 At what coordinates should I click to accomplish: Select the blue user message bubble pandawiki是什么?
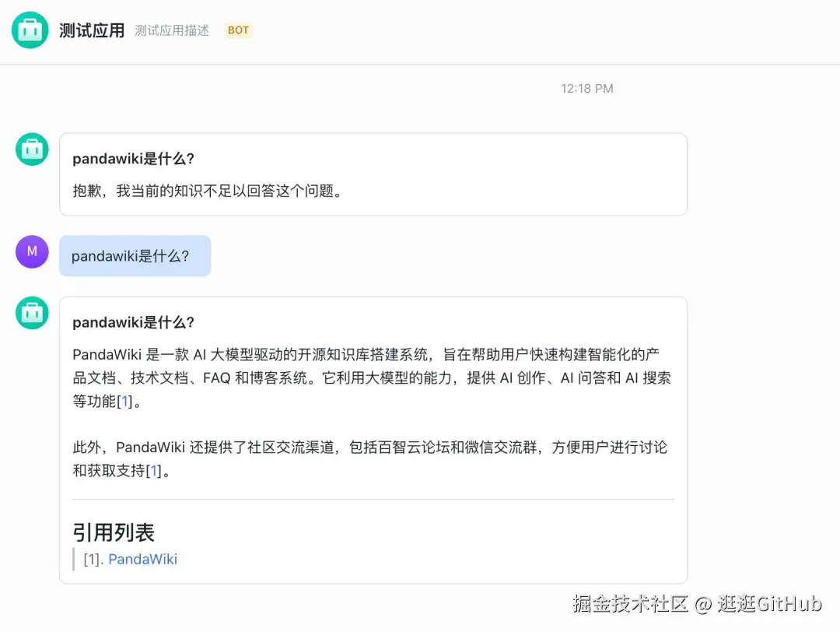[x=135, y=255]
